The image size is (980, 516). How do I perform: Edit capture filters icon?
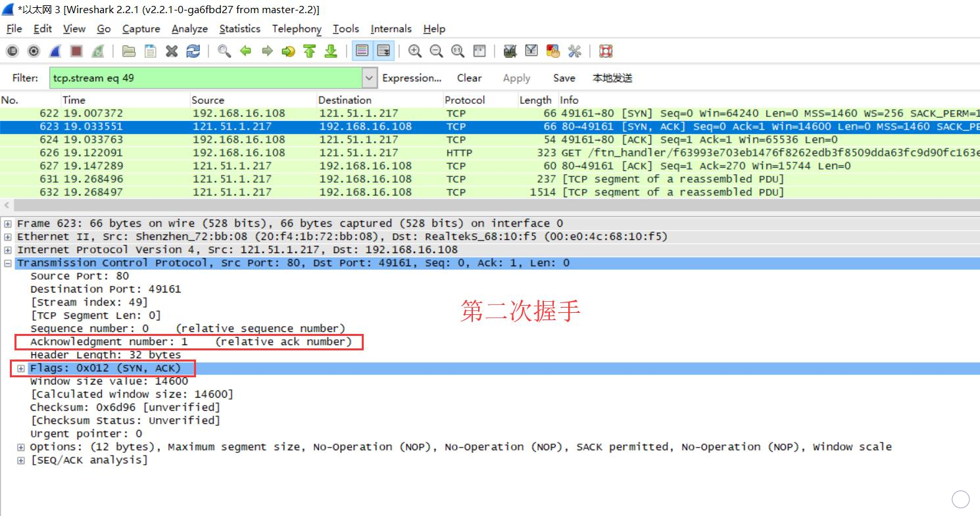point(510,51)
